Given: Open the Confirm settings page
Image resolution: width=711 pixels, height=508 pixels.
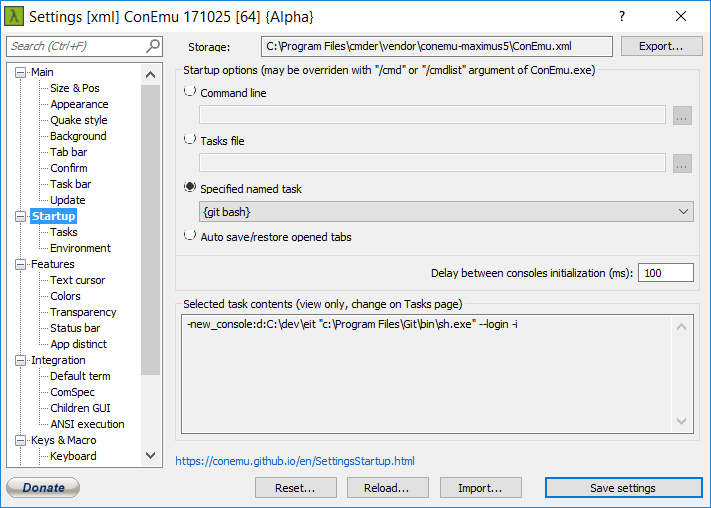Looking at the screenshot, I should click(x=69, y=168).
